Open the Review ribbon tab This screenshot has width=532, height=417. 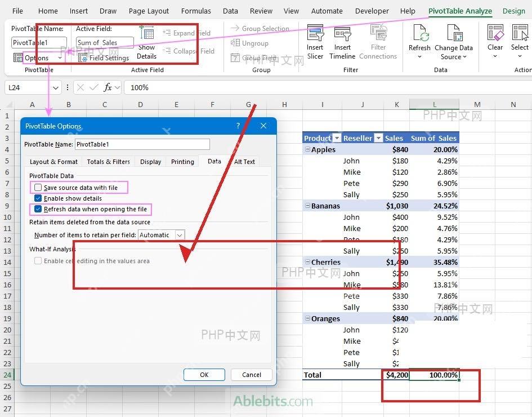[x=261, y=11]
